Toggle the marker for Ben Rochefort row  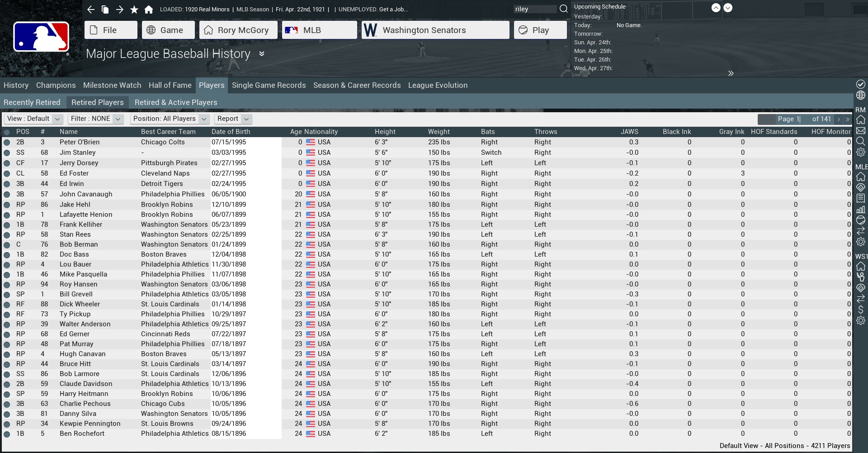tap(7, 434)
